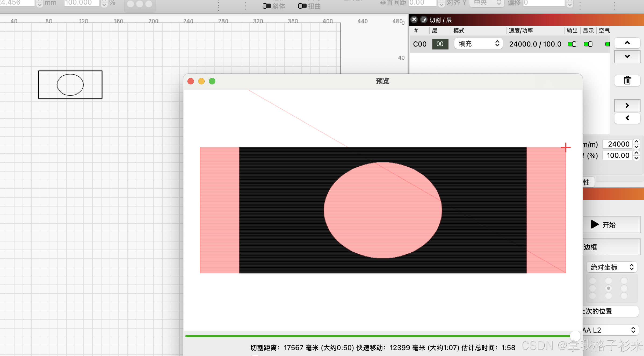Click the left chevron arrow button
This screenshot has width=644, height=356.
tap(627, 118)
